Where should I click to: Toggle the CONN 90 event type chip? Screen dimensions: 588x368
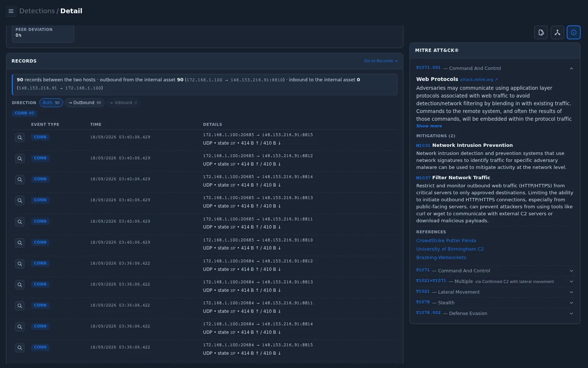(x=24, y=113)
